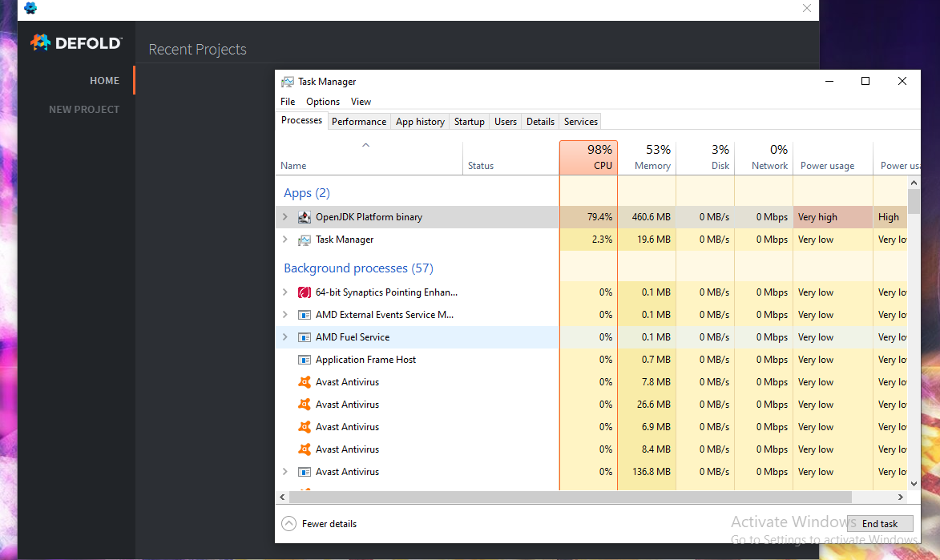
Task: Expand the Task Manager app entry
Action: pos(286,239)
